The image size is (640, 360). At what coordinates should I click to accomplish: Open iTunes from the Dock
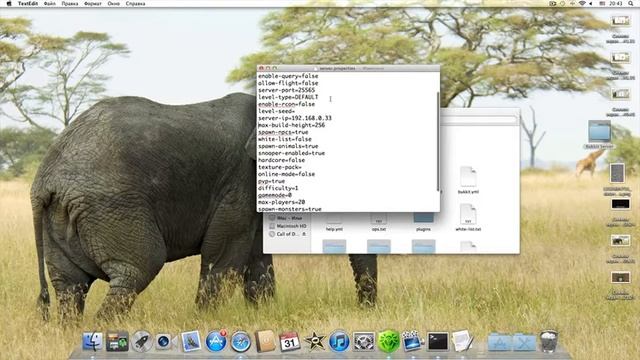tap(339, 342)
